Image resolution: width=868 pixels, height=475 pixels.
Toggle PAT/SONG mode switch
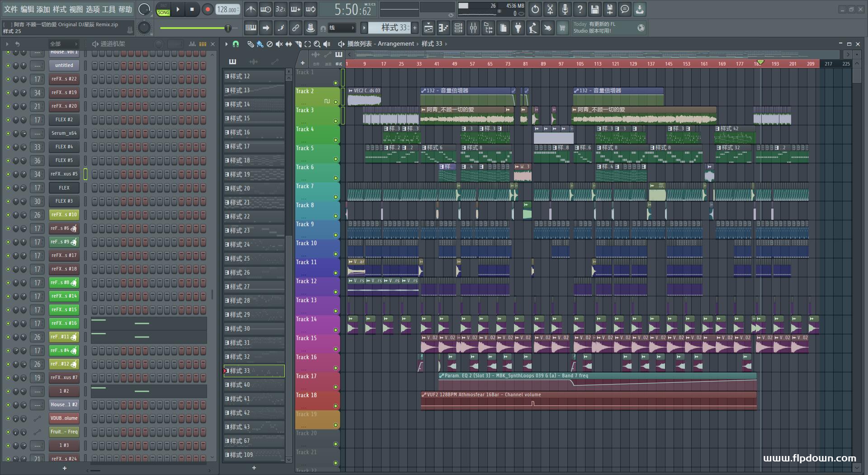click(164, 9)
